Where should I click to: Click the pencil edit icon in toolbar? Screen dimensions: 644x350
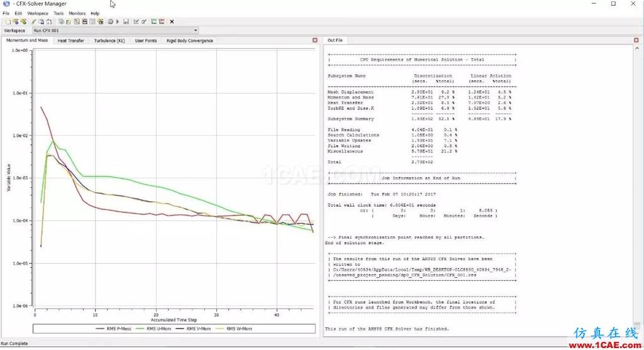(x=33, y=21)
